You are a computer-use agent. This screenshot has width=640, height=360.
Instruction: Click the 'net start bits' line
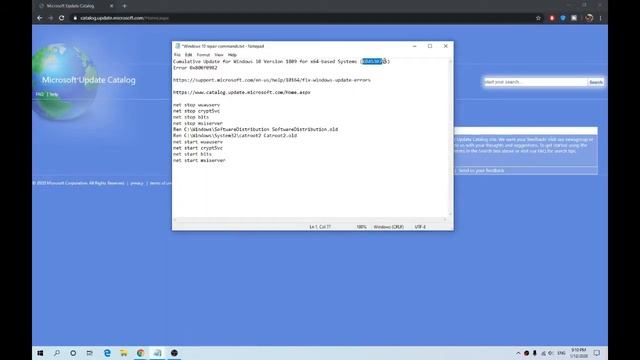[192, 154]
